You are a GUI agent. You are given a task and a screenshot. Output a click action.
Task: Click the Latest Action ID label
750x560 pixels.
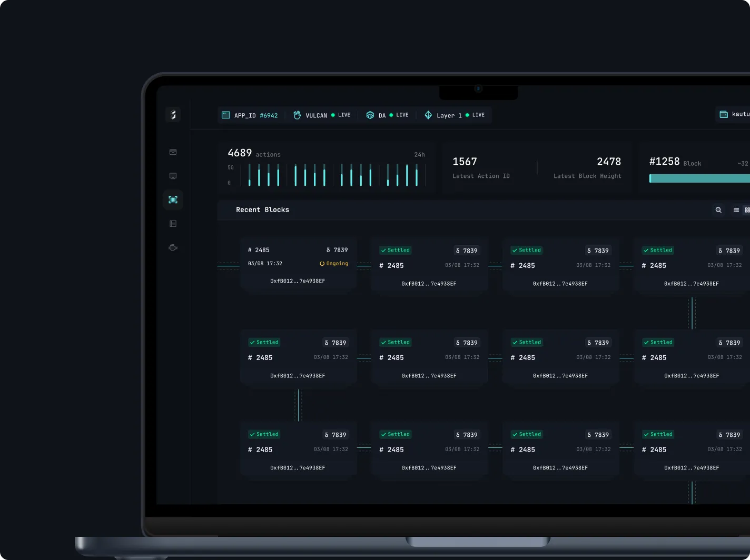coord(481,176)
